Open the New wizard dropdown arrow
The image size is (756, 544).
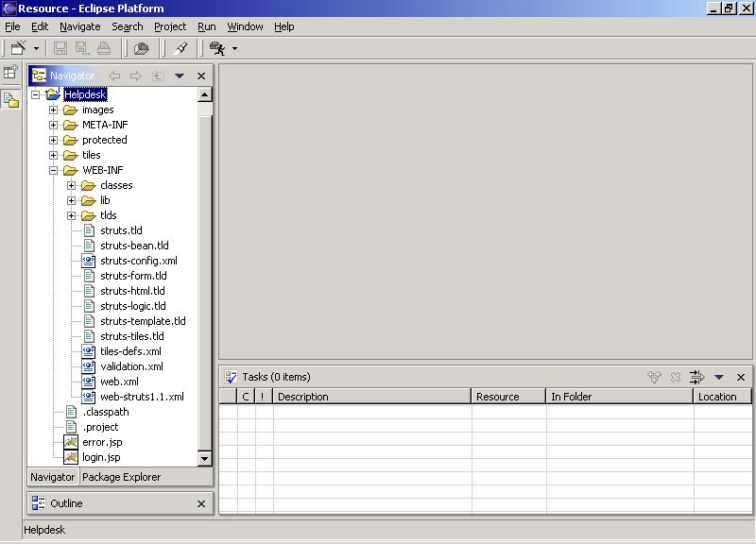(36, 49)
